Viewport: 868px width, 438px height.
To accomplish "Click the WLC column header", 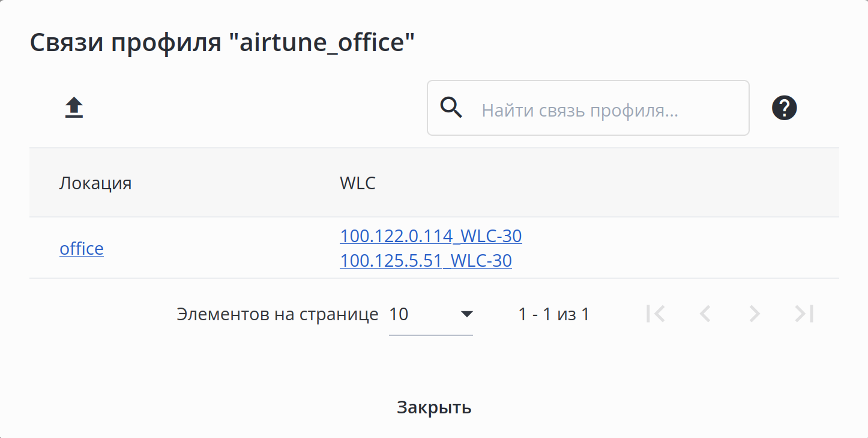I will click(x=358, y=183).
